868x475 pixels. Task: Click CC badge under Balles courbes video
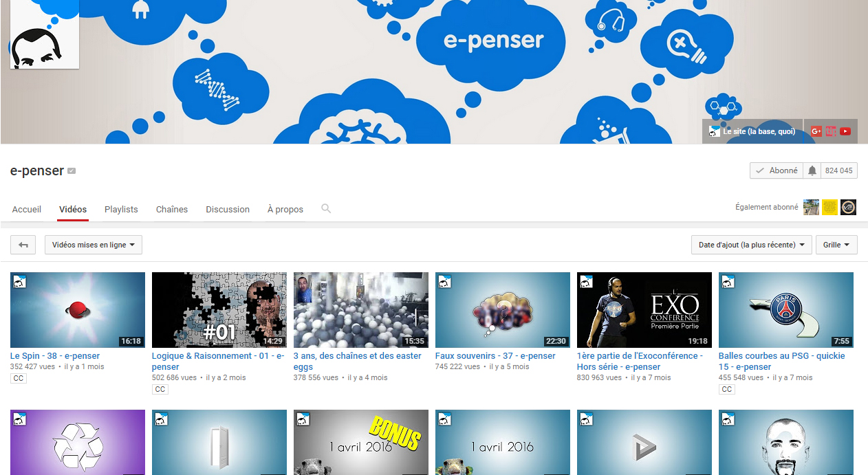(727, 389)
